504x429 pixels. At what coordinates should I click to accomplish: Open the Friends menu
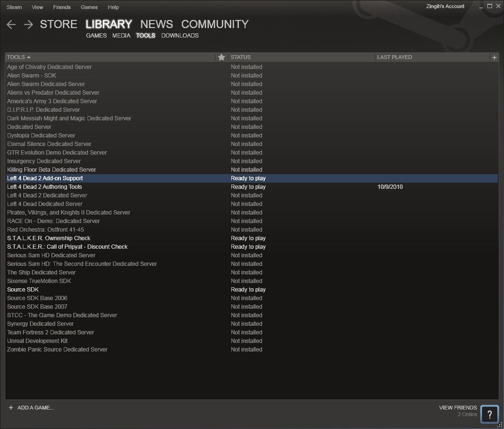click(x=62, y=7)
